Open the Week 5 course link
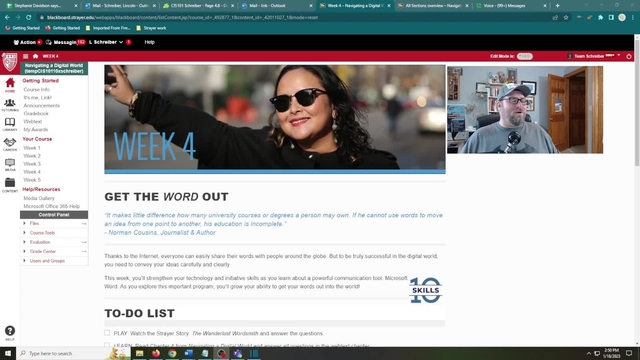The image size is (640, 360). click(x=32, y=180)
